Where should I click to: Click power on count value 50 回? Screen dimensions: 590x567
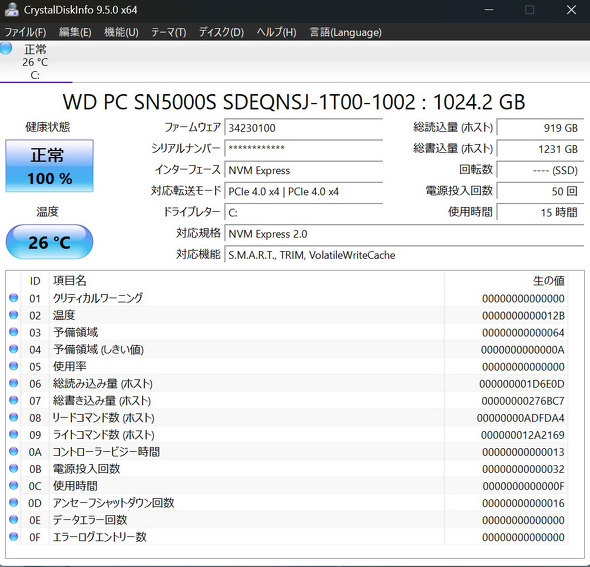(x=540, y=191)
